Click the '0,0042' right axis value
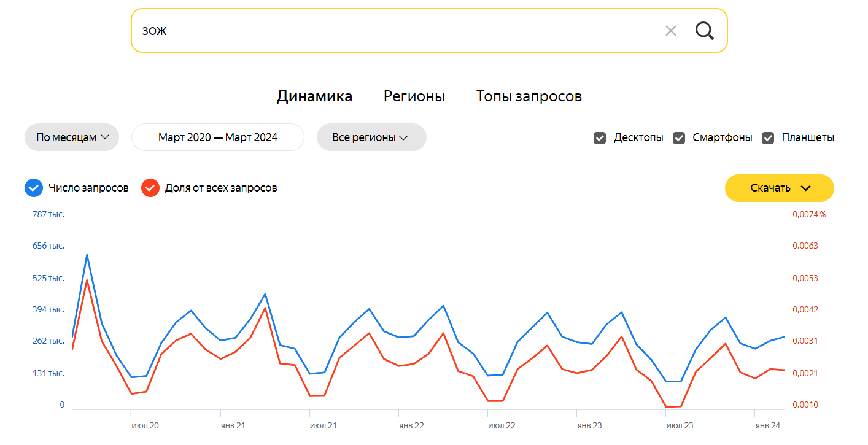Screen dimensions: 868x445 coord(805,309)
